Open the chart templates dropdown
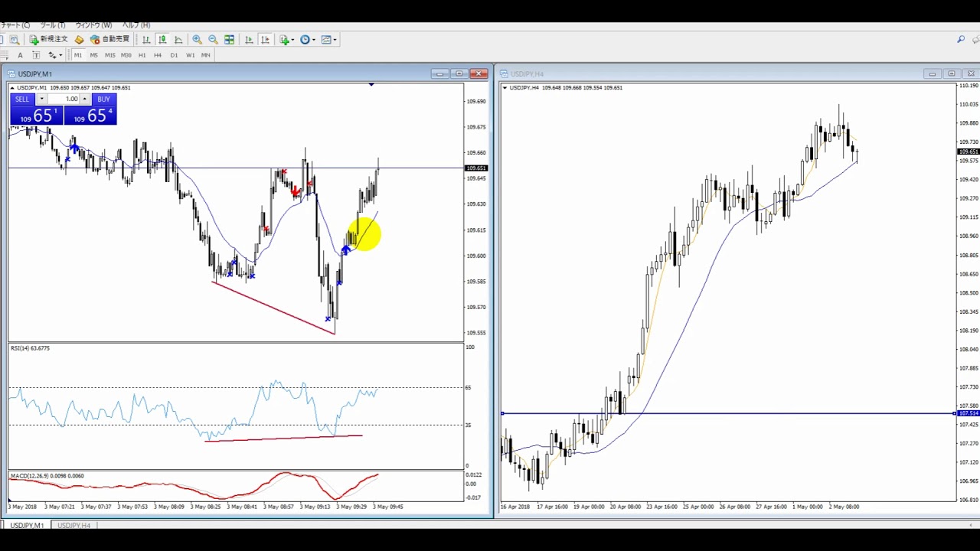This screenshot has width=980, height=551. (x=329, y=40)
